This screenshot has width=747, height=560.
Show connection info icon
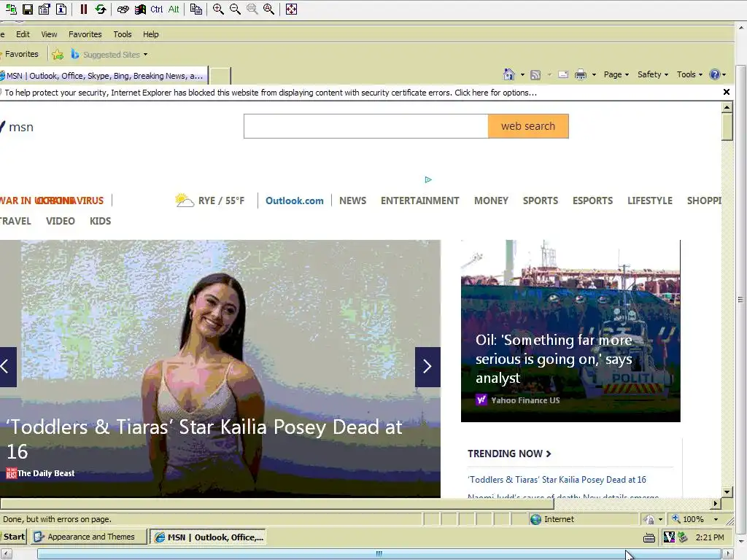tap(61, 9)
